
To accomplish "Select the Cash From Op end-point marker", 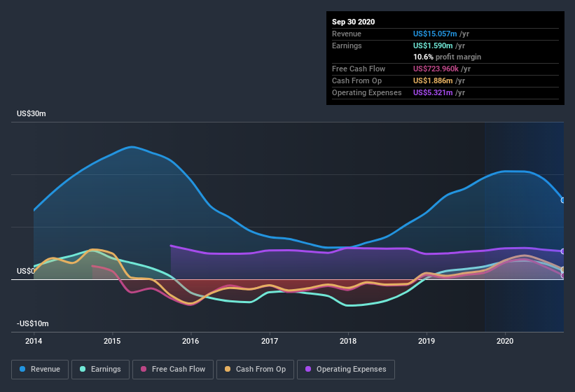I will tap(563, 270).
